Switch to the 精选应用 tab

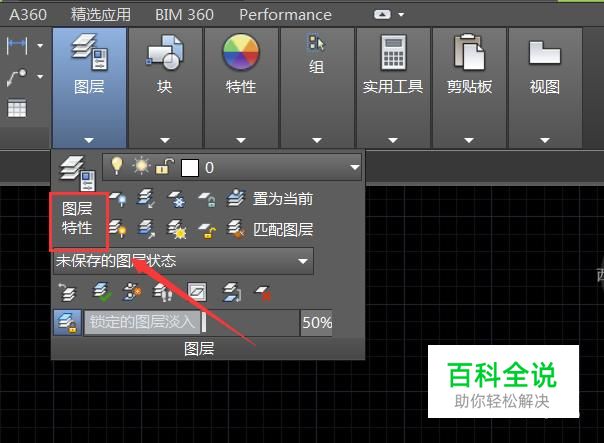tap(101, 15)
